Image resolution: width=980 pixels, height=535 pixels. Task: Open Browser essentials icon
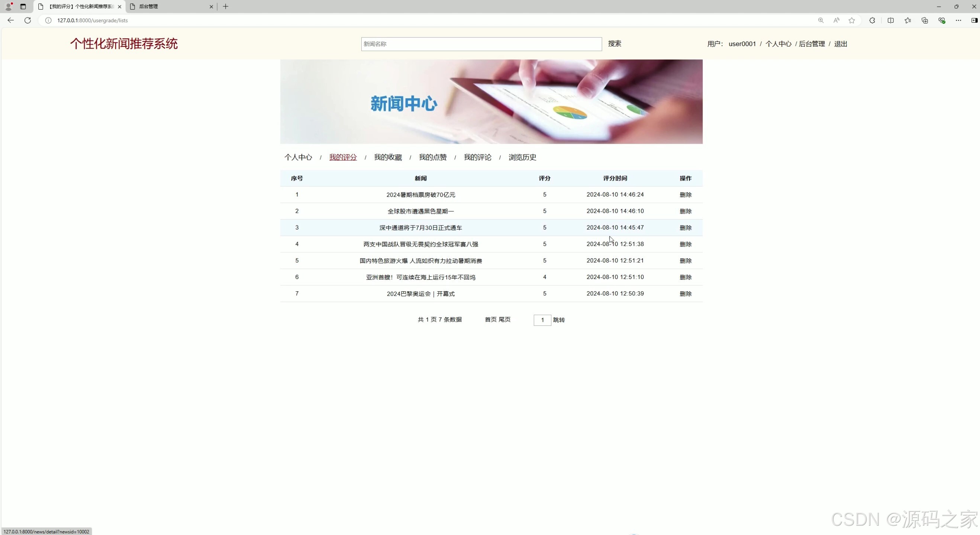coord(942,20)
